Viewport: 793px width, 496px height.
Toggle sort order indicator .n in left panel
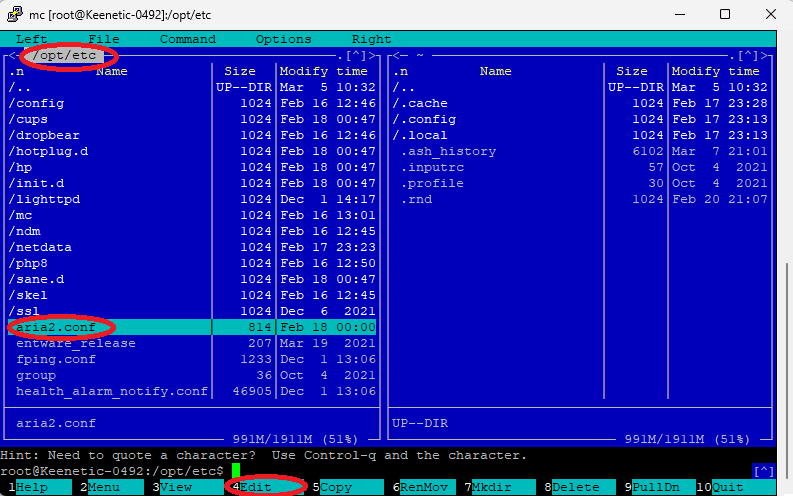click(16, 71)
